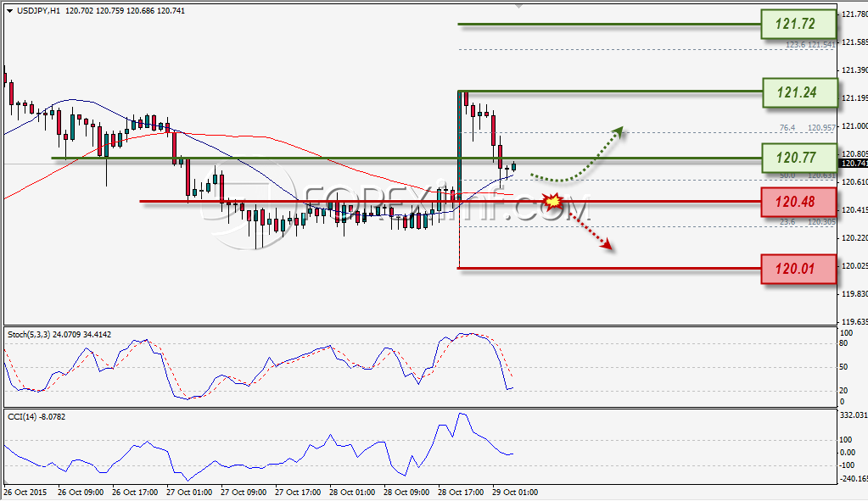Select the green horizontal line at 121.24
The image size is (868, 501).
tap(611, 92)
